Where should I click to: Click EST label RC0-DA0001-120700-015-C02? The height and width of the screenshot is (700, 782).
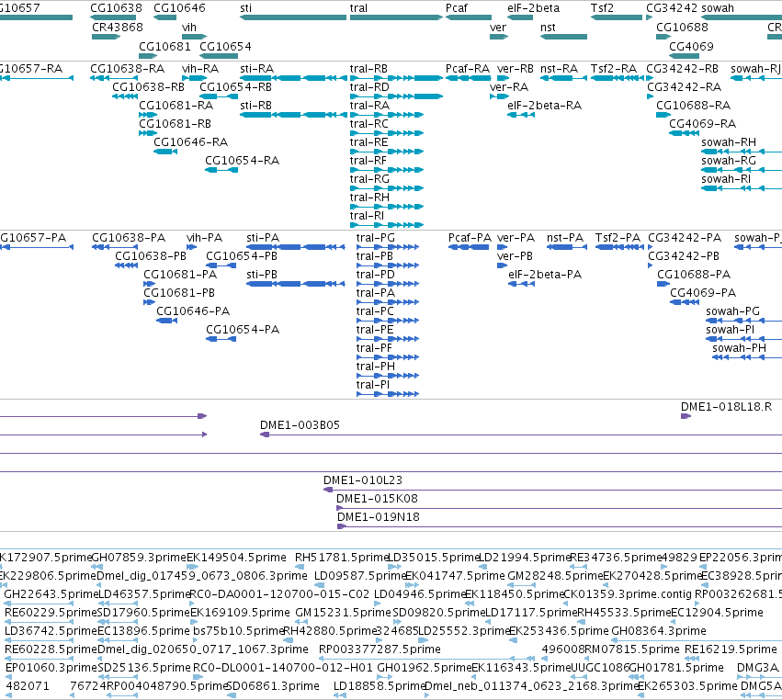(x=280, y=593)
